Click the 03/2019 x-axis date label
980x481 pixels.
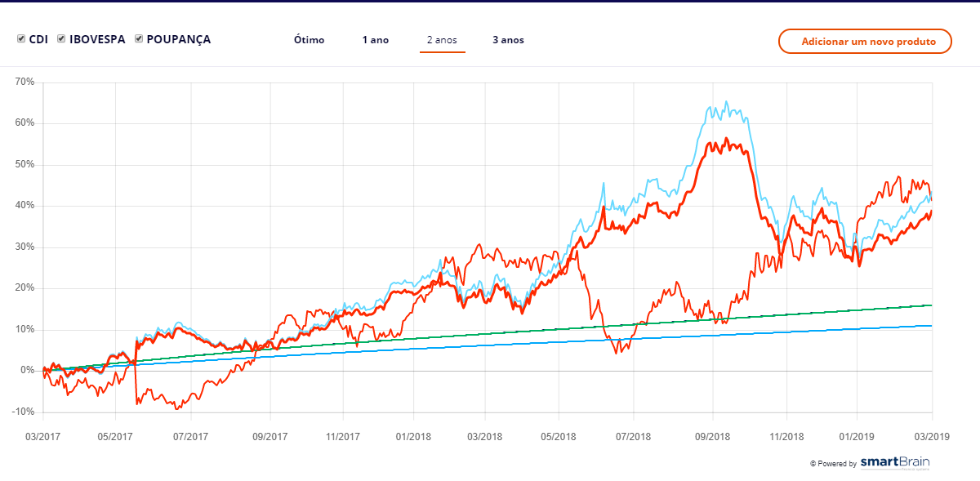tap(931, 437)
